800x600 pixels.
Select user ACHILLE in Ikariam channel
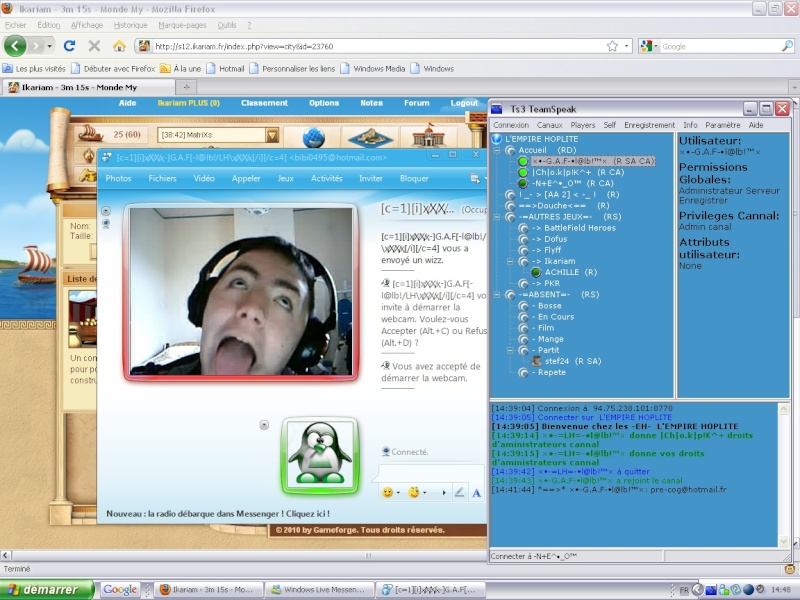point(571,272)
